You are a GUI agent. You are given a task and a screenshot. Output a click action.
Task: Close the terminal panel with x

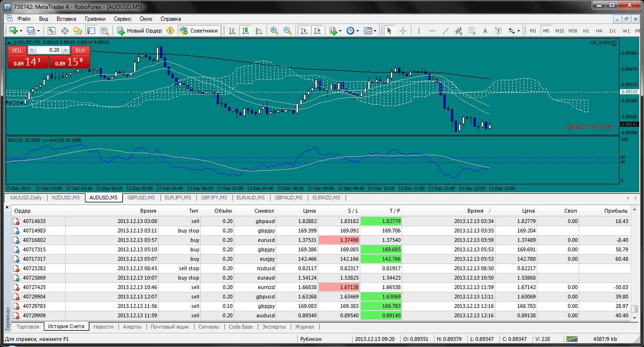(x=7, y=207)
